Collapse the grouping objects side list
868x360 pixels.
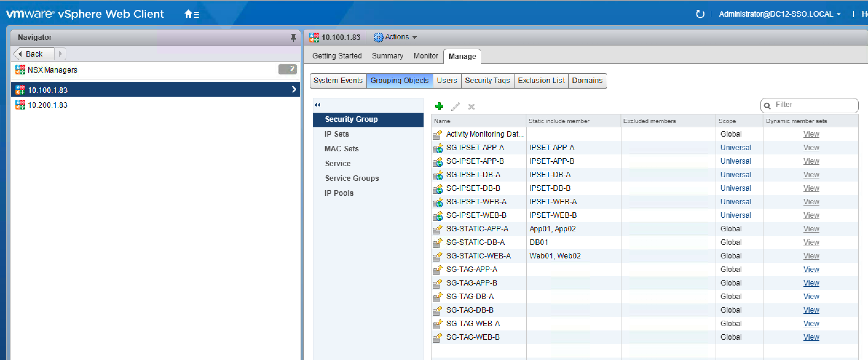(318, 105)
